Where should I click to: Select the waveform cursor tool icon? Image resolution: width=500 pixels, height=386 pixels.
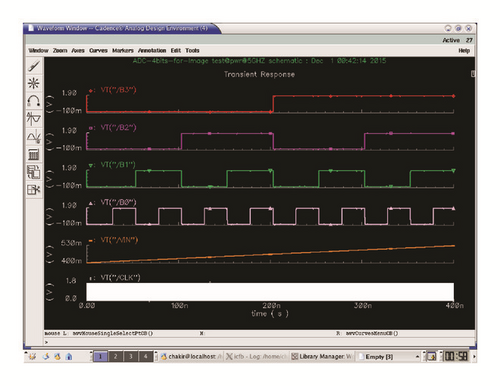34,136
